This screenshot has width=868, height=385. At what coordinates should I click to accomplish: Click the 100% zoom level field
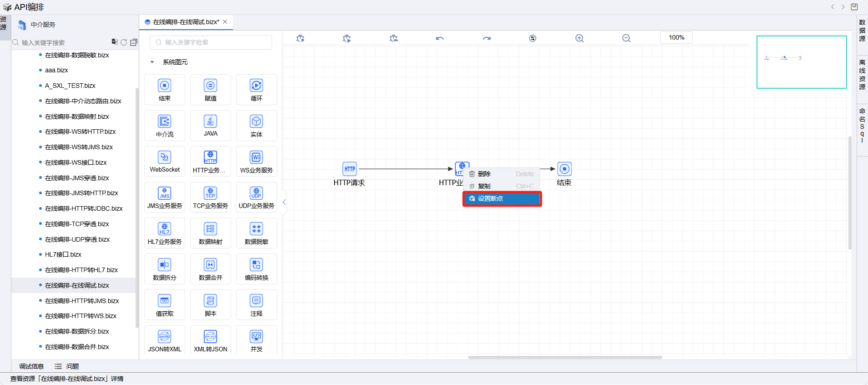click(676, 38)
